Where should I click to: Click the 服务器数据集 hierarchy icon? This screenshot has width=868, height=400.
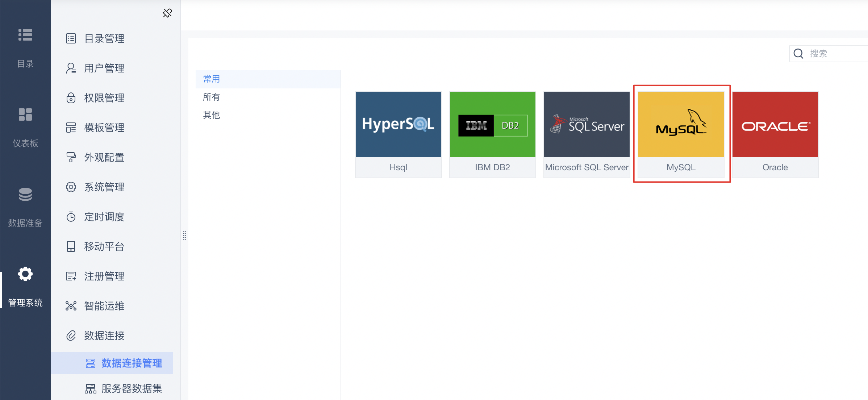click(x=91, y=389)
